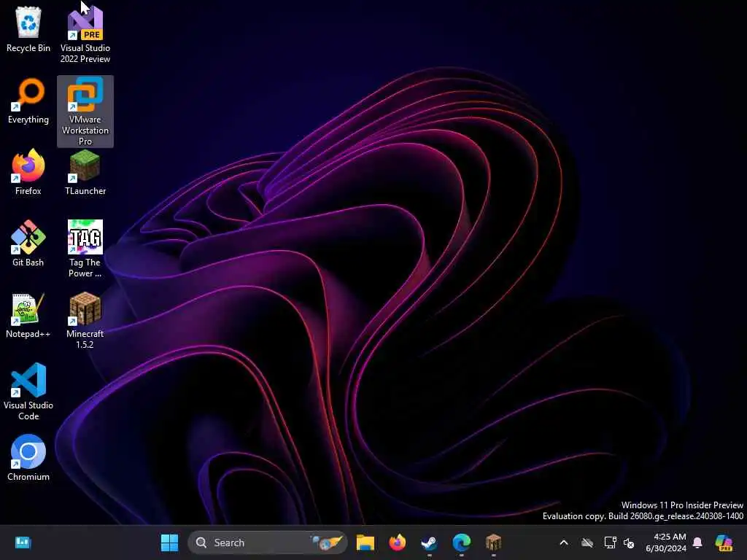
Task: Open Copilot Preview from taskbar corner
Action: pyautogui.click(x=724, y=542)
